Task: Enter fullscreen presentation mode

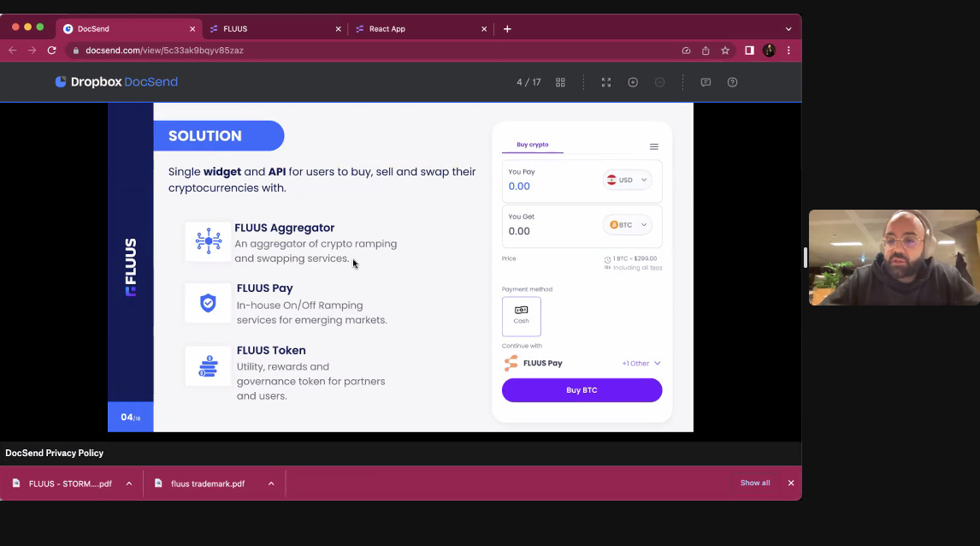Action: tap(606, 82)
